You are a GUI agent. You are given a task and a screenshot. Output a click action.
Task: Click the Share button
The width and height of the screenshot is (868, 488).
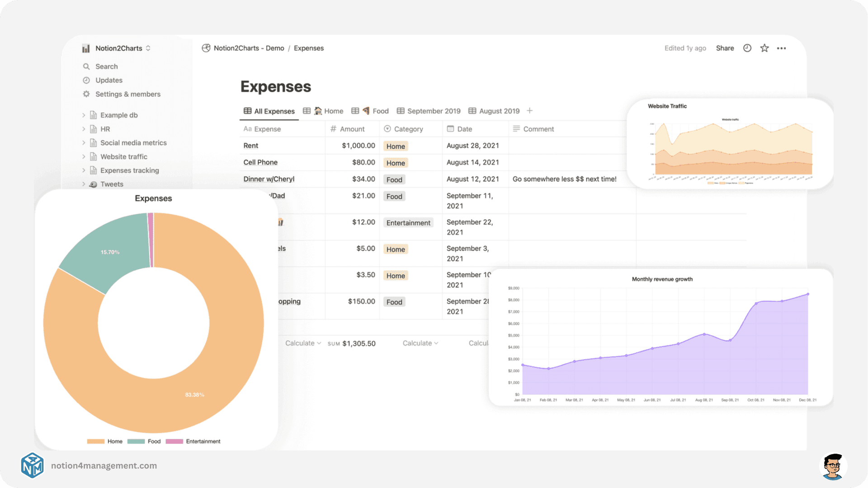point(725,48)
